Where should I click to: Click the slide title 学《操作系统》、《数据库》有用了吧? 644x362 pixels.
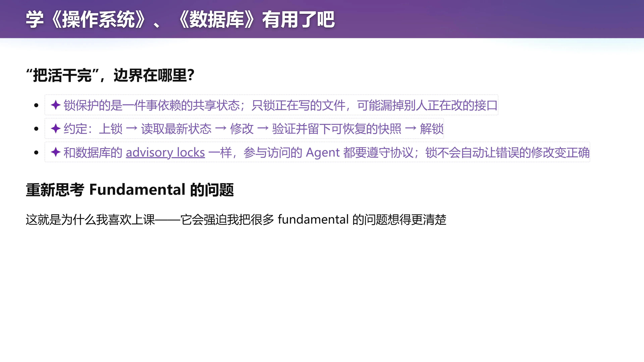(180, 19)
